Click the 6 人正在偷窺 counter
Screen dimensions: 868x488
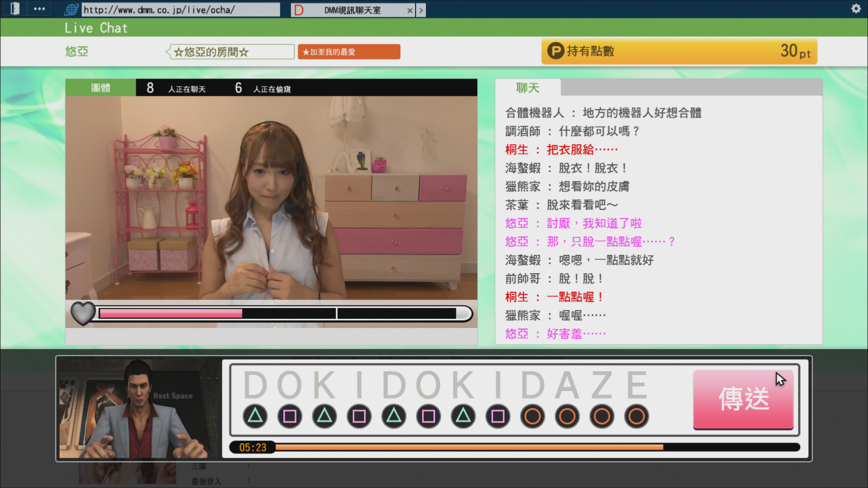tap(263, 88)
